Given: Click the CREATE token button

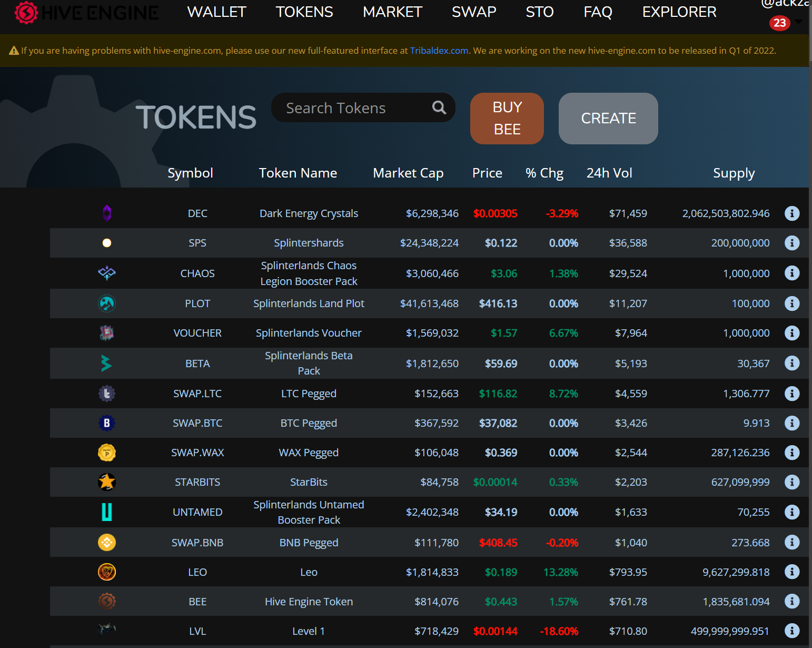Looking at the screenshot, I should [x=608, y=118].
